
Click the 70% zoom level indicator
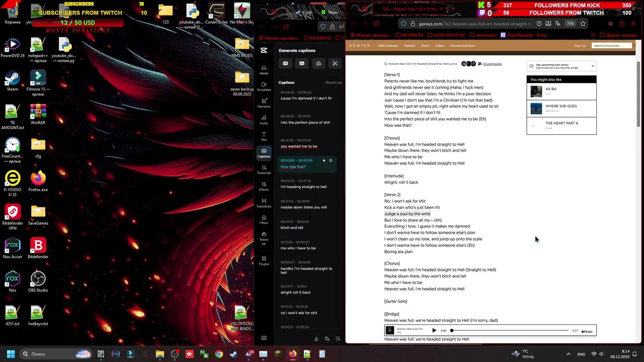[x=570, y=24]
